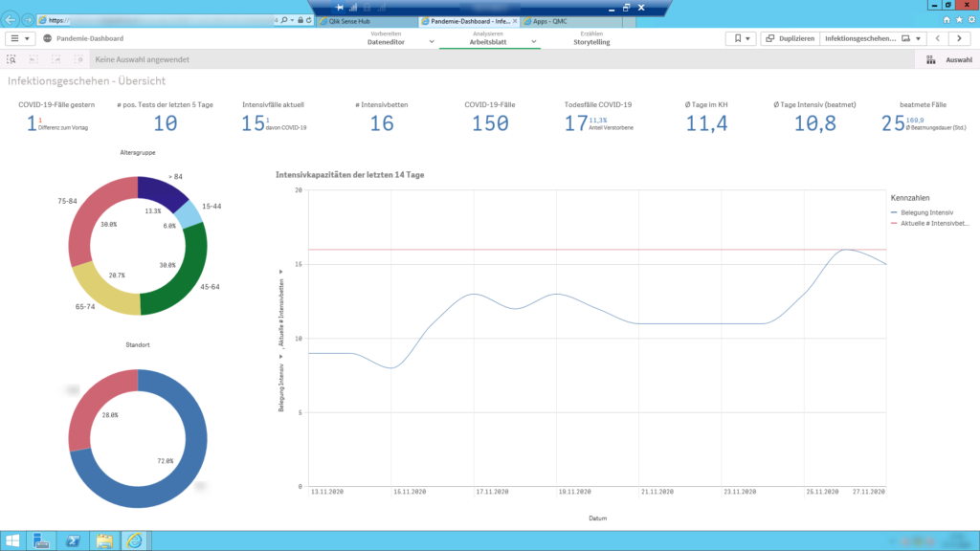This screenshot has height=551, width=980.
Task: Click the browser back arrow button
Action: [x=10, y=20]
